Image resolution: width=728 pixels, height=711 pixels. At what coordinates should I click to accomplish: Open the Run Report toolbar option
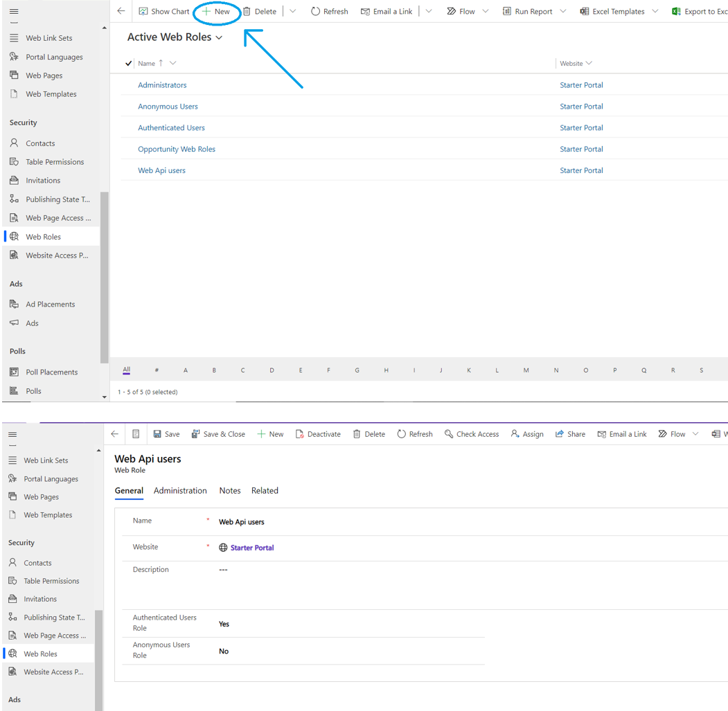533,11
